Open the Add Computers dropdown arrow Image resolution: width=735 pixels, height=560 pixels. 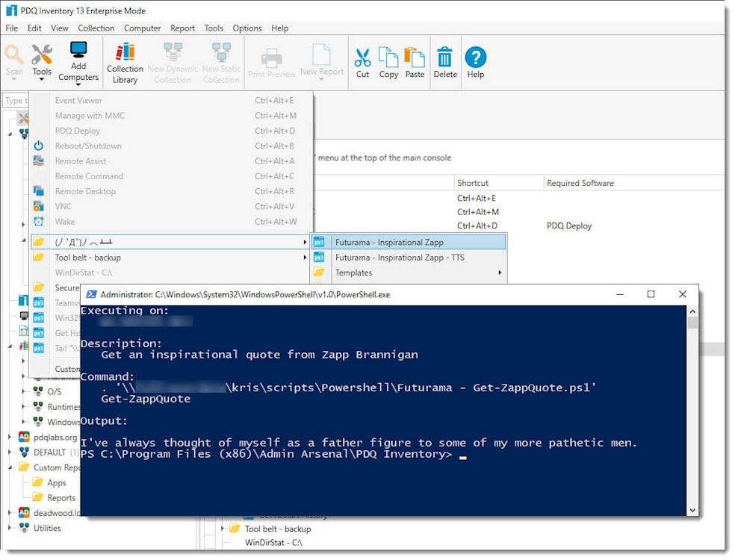click(x=78, y=85)
